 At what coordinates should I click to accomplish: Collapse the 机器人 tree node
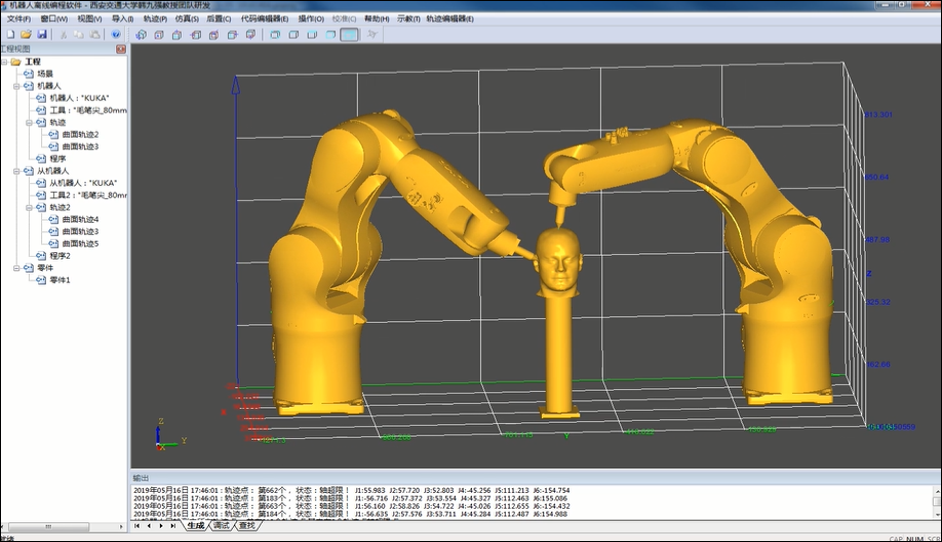[17, 86]
